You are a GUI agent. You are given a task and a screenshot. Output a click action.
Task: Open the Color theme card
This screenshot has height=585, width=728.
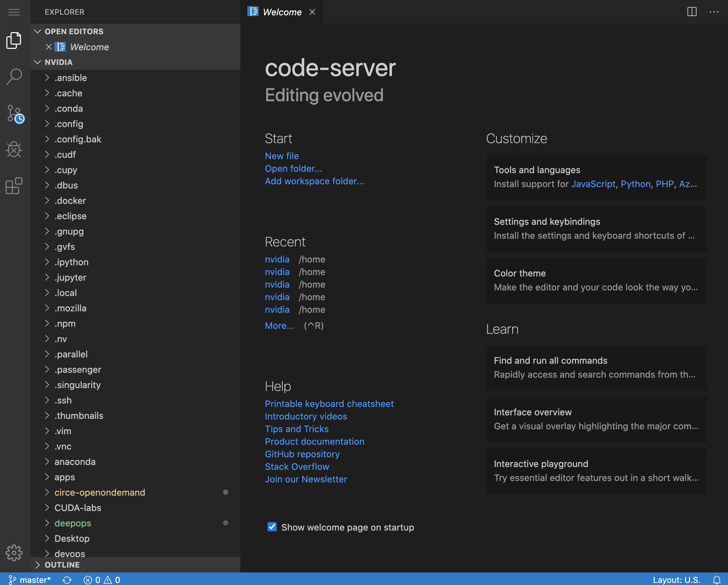pos(597,281)
